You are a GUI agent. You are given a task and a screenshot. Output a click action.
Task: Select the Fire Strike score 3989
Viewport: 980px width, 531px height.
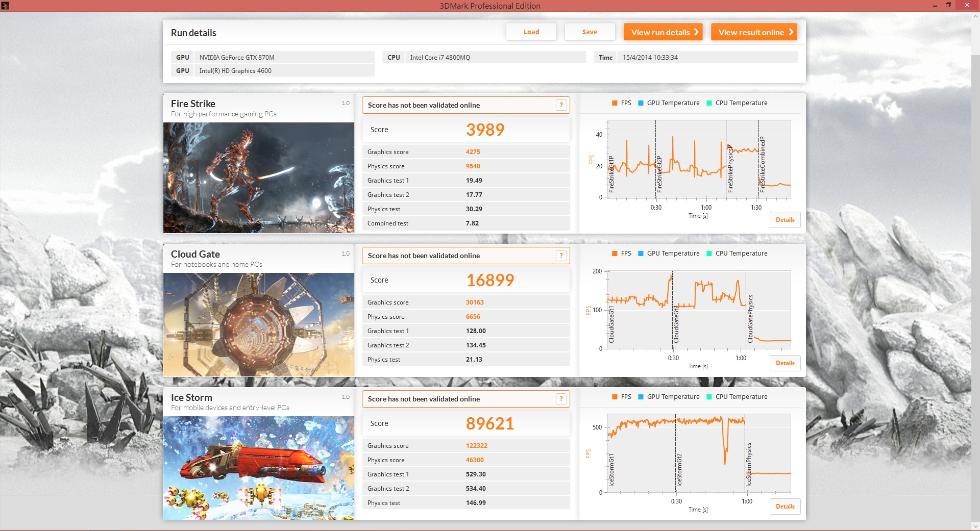point(485,130)
